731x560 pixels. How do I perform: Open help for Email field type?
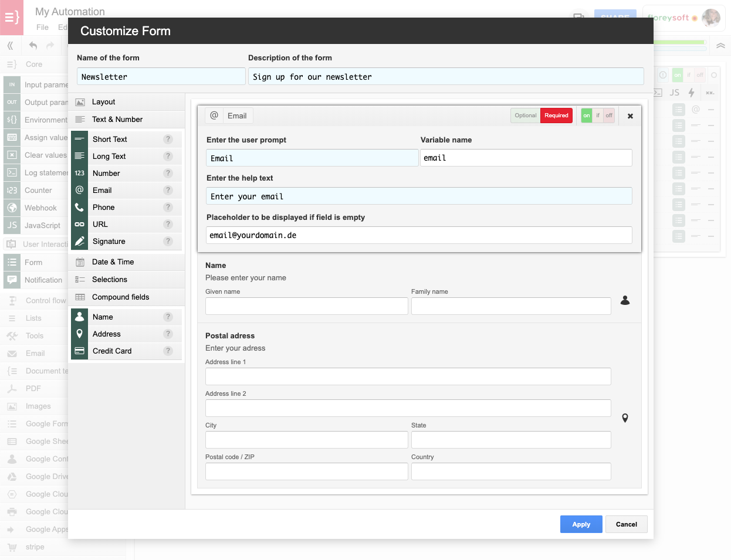(168, 190)
